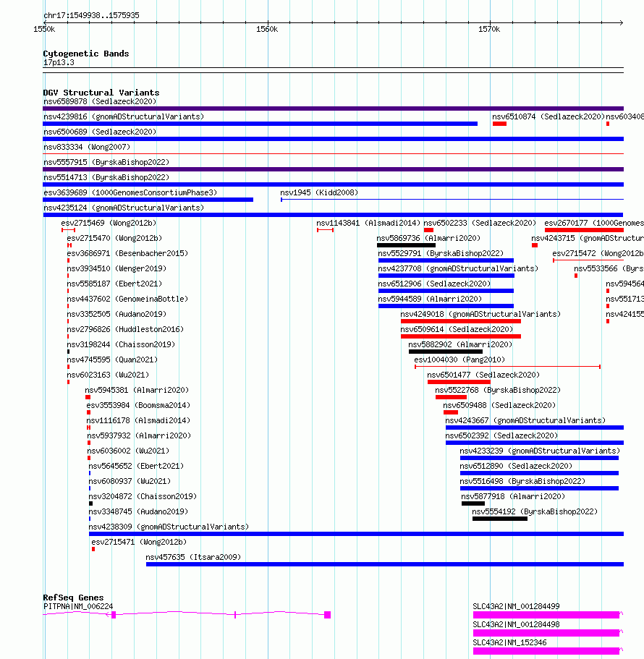
Task: Click nsv5516498 (ByrskaBishop2022) label
Action: pyautogui.click(x=522, y=480)
